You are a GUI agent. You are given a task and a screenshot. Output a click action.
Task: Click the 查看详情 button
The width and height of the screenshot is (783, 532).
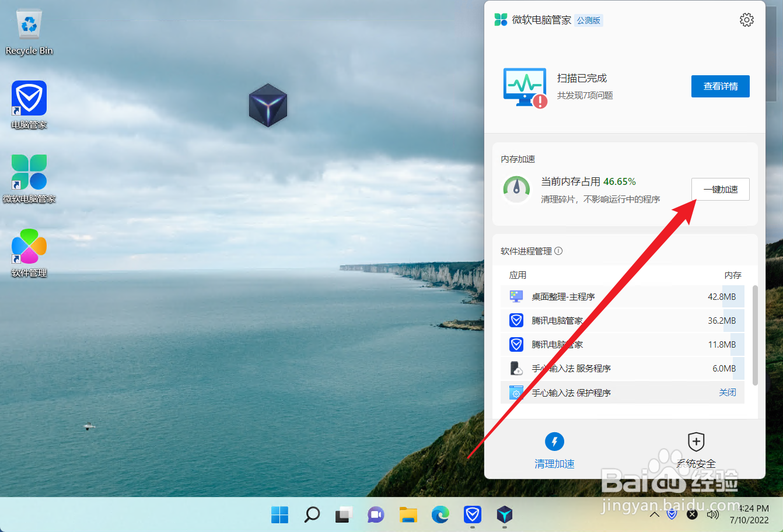[x=721, y=86]
